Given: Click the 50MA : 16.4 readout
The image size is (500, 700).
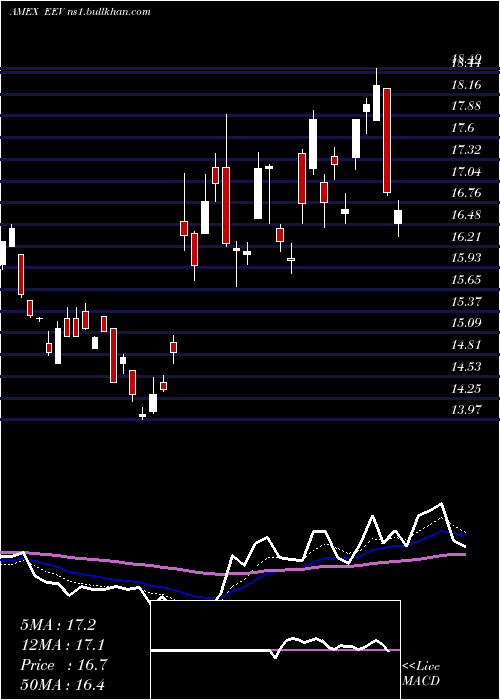Looking at the screenshot, I should [x=62, y=685].
